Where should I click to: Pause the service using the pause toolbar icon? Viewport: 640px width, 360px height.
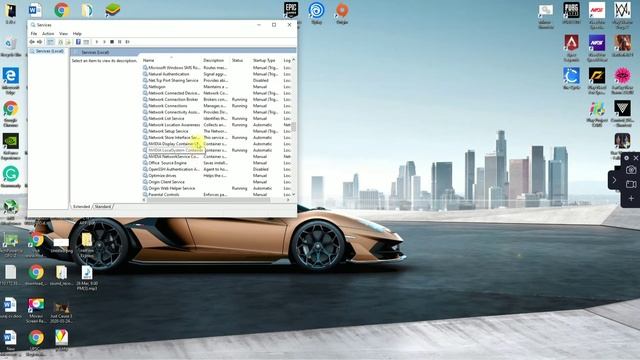tap(120, 42)
